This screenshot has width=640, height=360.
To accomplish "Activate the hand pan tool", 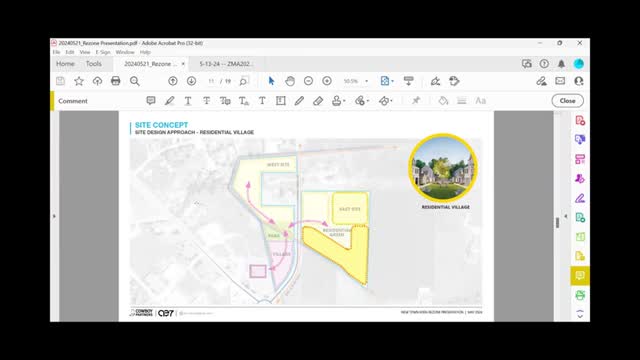I will pyautogui.click(x=290, y=81).
